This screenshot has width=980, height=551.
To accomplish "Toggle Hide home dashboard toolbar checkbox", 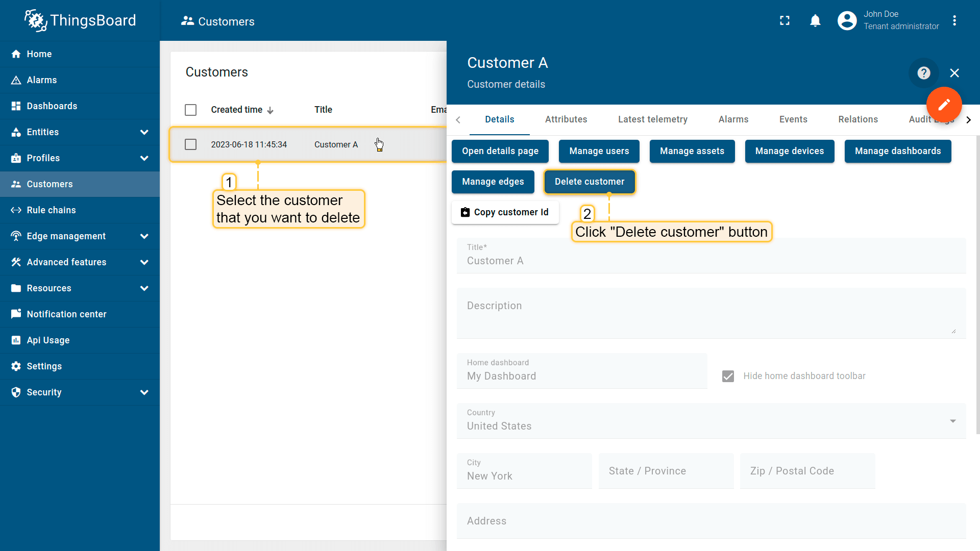I will tap(728, 376).
